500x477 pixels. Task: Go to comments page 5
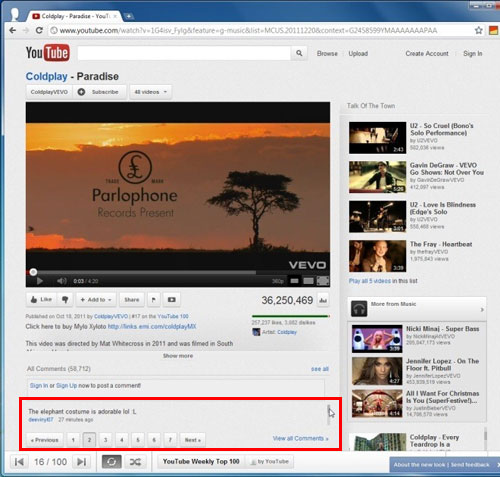click(x=138, y=440)
